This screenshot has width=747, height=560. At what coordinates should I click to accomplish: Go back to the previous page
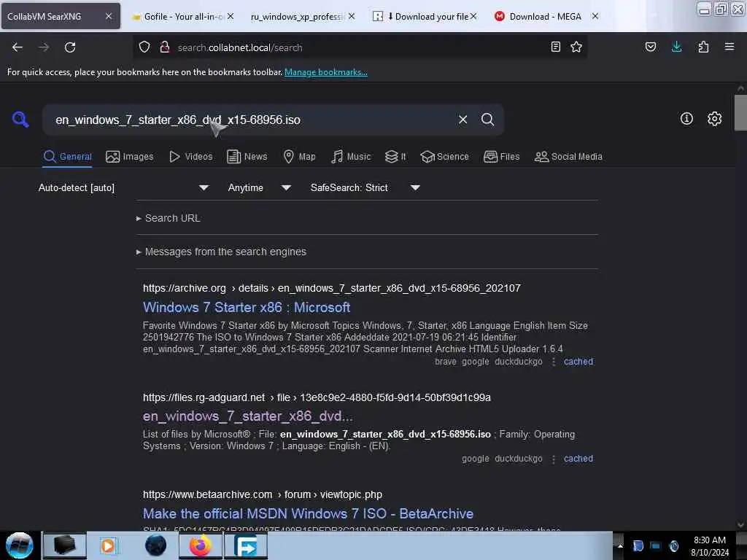point(18,47)
